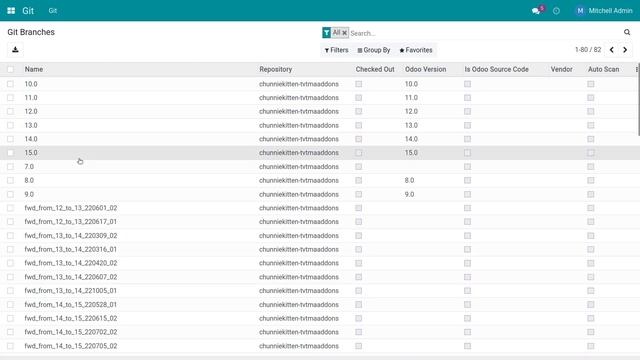Select row checkbox for branch 7.0

coord(10,167)
